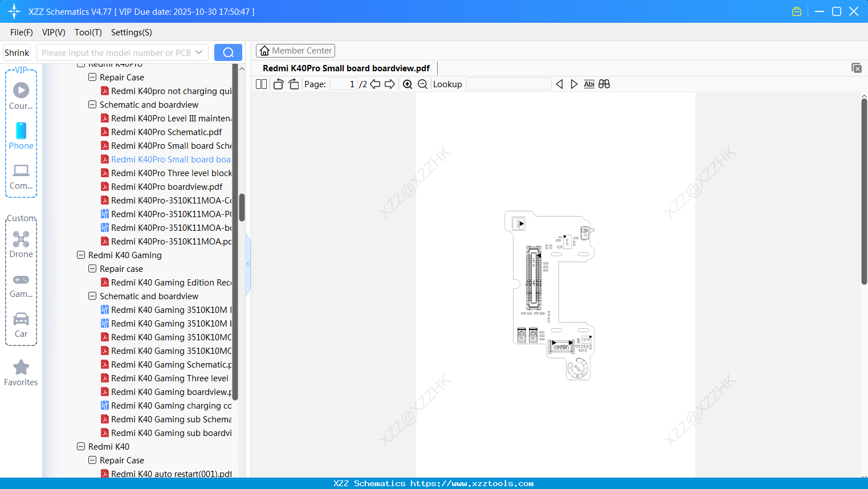This screenshot has height=489, width=868.
Task: Open Redmi K40 Gaming charging file
Action: click(171, 405)
